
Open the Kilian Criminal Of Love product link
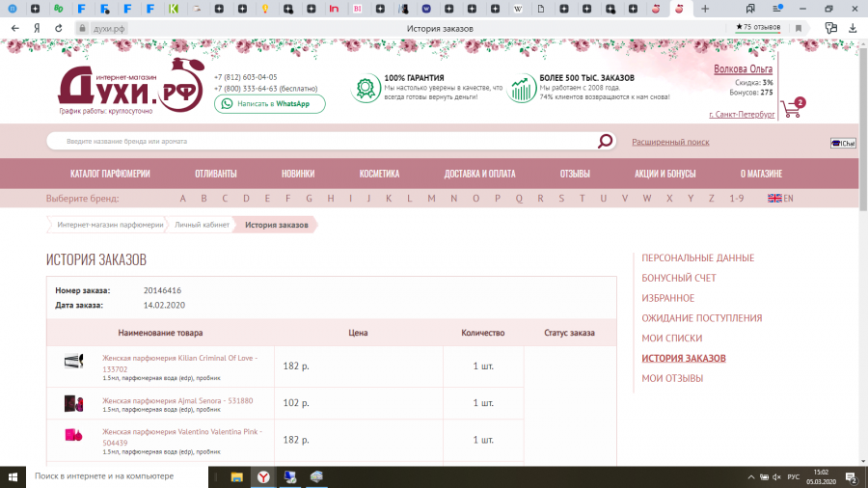179,358
